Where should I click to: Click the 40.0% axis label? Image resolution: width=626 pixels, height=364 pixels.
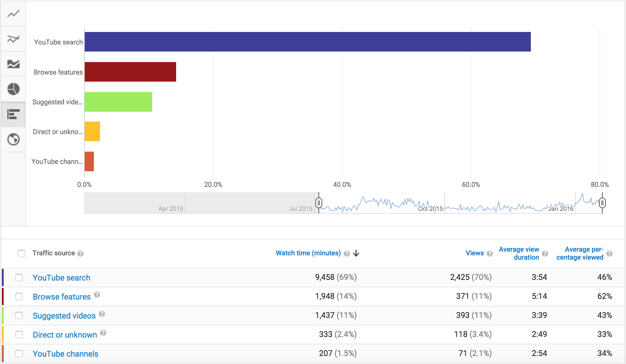pos(342,185)
